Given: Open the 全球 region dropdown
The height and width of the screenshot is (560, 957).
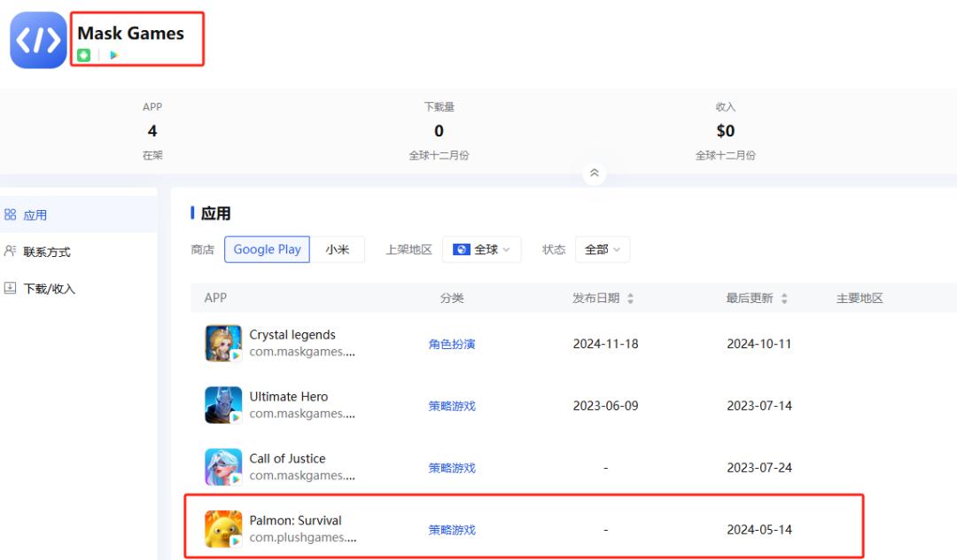Looking at the screenshot, I should pos(481,250).
